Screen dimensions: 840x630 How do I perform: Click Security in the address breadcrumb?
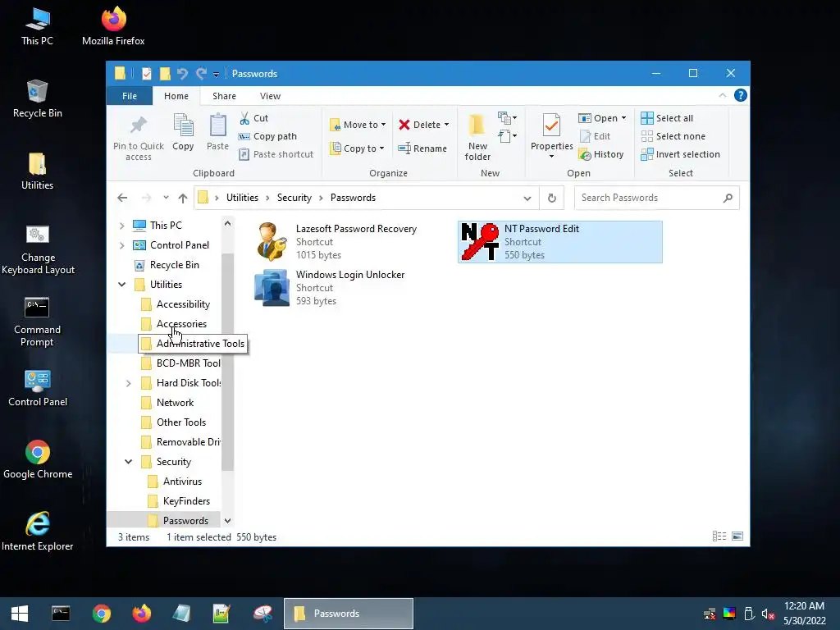(x=294, y=198)
